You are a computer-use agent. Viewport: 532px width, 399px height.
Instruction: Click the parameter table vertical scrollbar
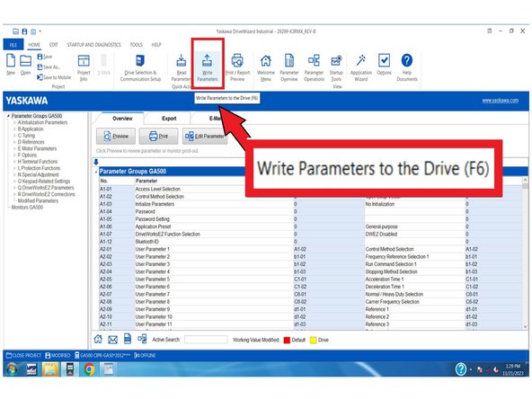[525, 253]
